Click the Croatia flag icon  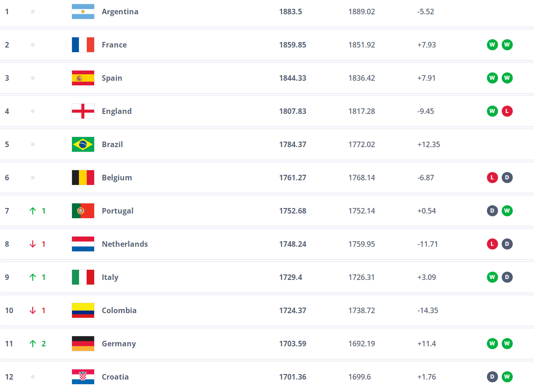(x=83, y=377)
